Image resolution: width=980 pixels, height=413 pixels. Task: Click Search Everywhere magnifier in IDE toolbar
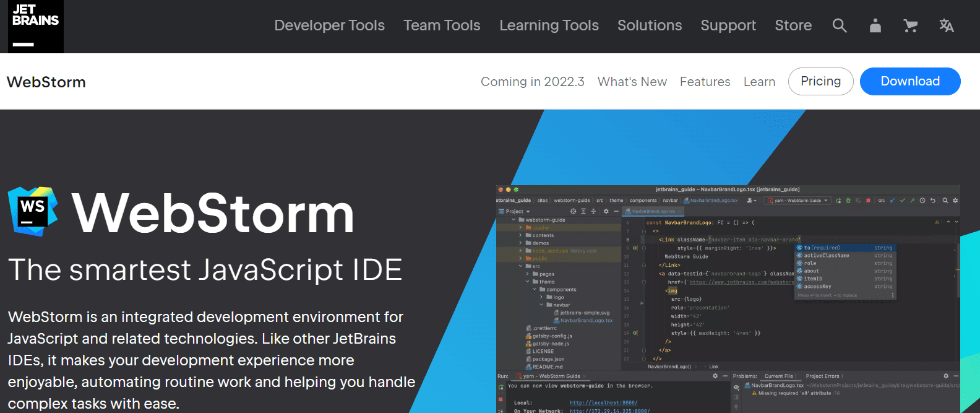(945, 201)
